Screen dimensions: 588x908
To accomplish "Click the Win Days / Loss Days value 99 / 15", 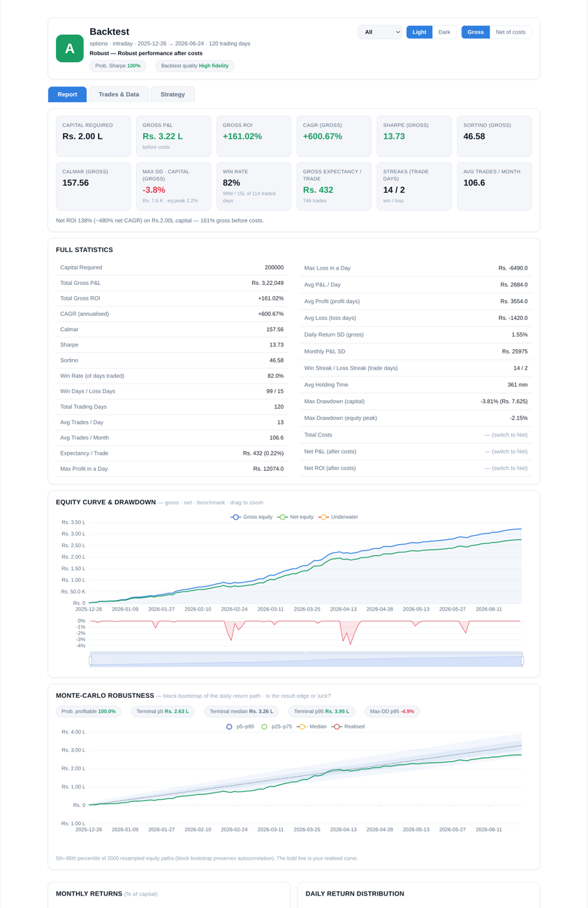I will coord(274,391).
